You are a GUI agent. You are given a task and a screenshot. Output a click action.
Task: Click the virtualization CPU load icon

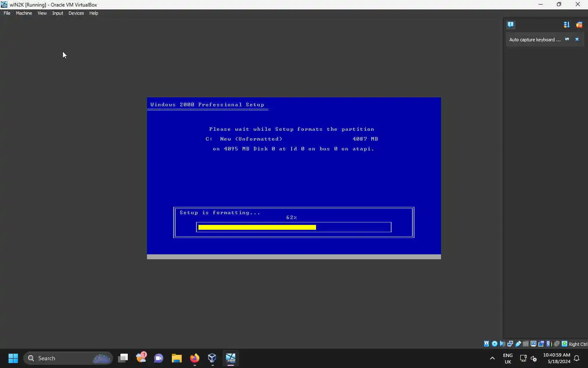549,344
